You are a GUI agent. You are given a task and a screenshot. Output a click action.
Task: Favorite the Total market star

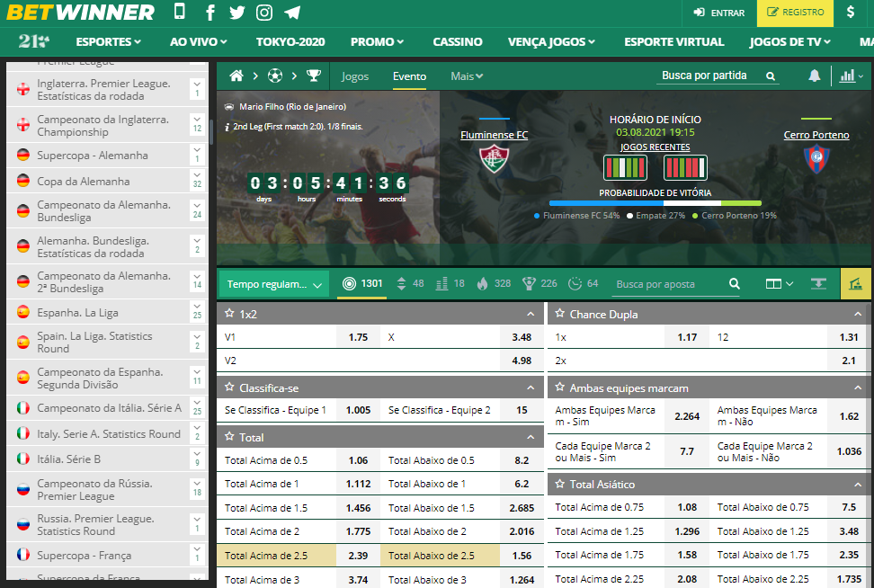click(229, 436)
